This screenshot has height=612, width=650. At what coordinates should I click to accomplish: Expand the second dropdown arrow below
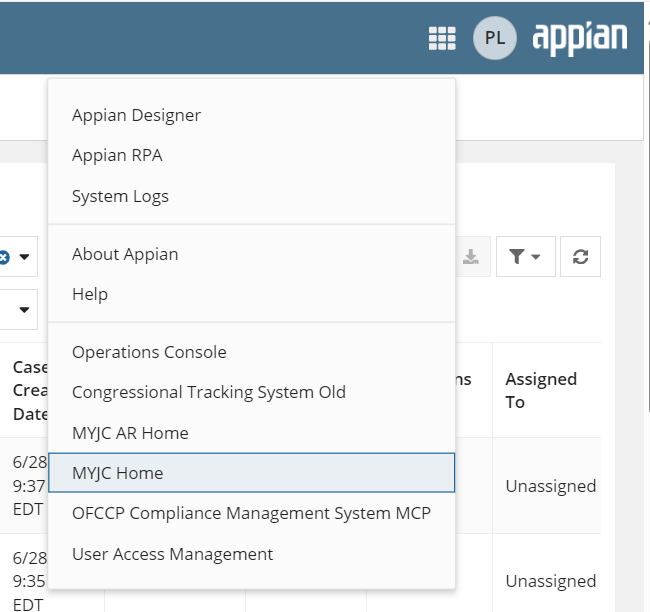[x=24, y=310]
